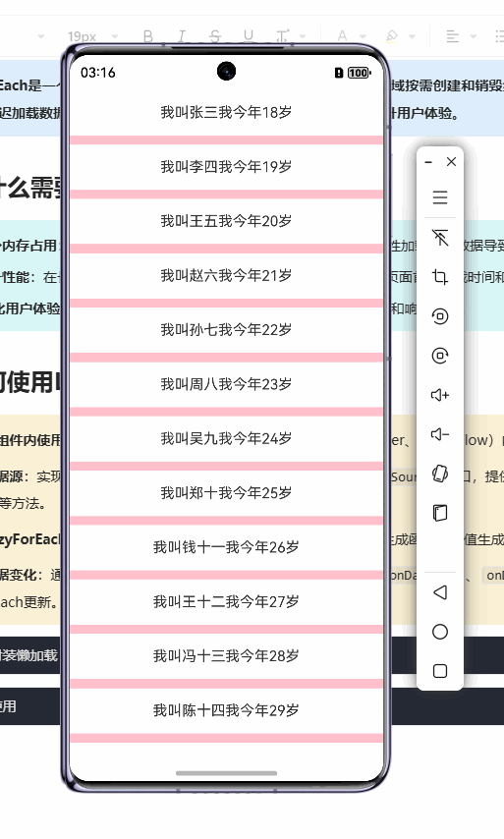Tap the row 我叫郑十我今年25岁
The height and width of the screenshot is (839, 504).
tap(226, 493)
